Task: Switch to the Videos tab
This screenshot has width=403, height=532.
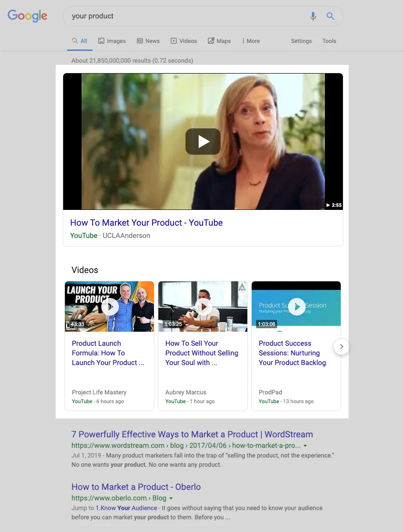Action: pyautogui.click(x=184, y=41)
